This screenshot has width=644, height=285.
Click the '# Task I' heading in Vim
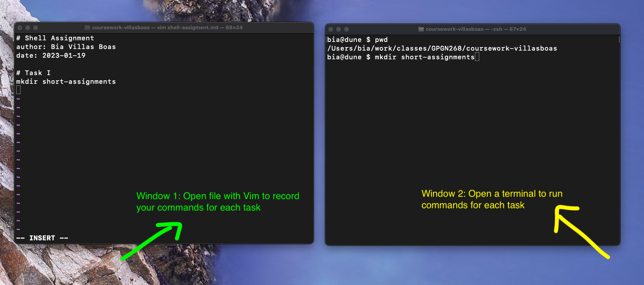pos(34,73)
